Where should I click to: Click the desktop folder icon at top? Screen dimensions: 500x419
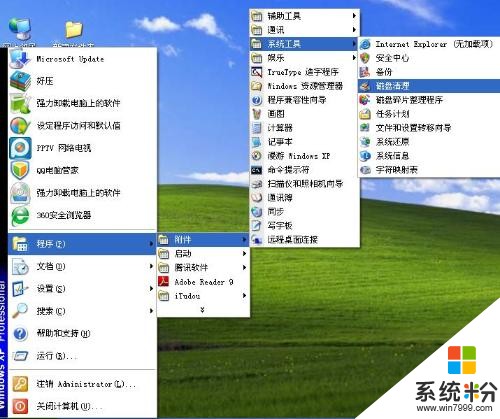[x=74, y=30]
